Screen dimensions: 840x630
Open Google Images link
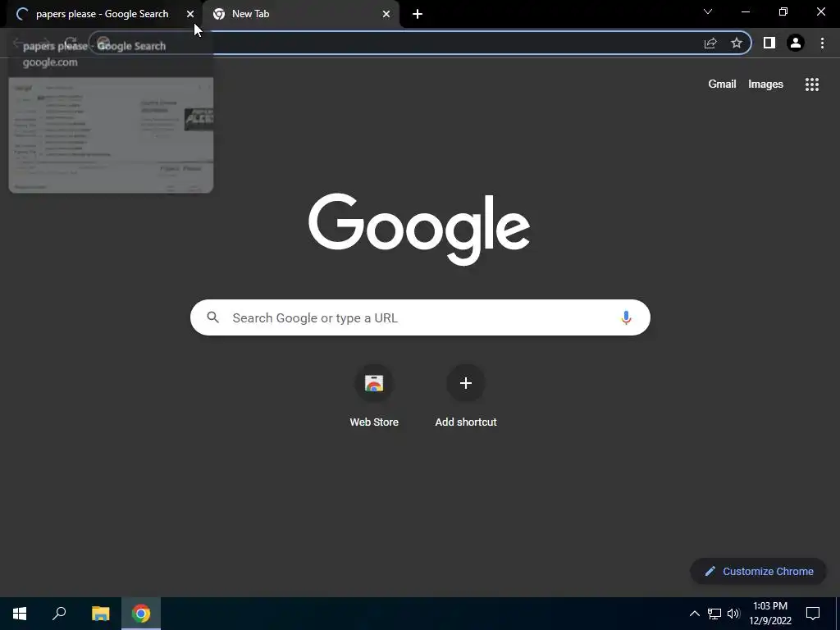point(765,84)
